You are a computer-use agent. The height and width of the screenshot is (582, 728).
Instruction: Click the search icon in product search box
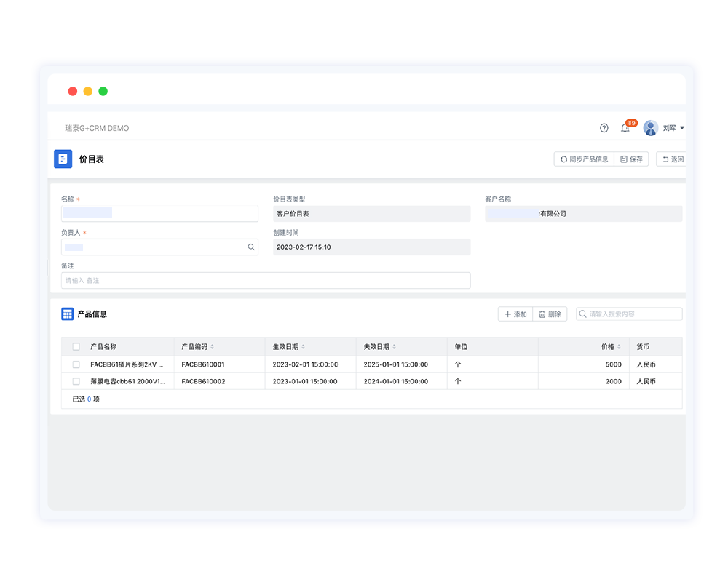click(x=582, y=314)
